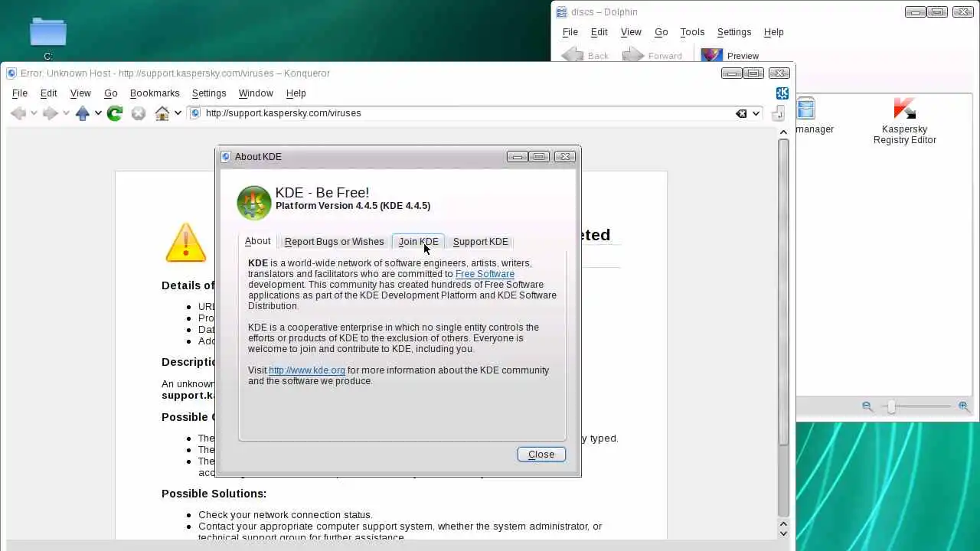Open Dolphin's Go menu
This screenshot has height=551, width=980.
(661, 32)
